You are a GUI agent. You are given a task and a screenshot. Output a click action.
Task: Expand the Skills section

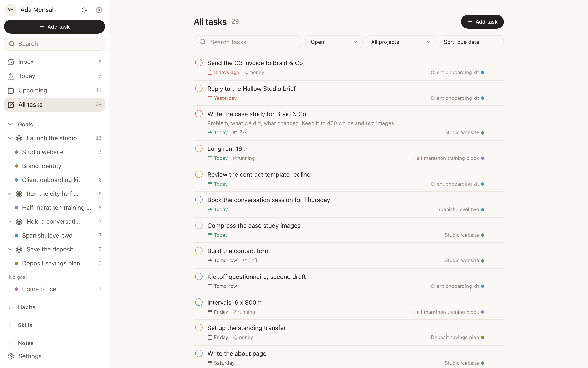pos(10,325)
